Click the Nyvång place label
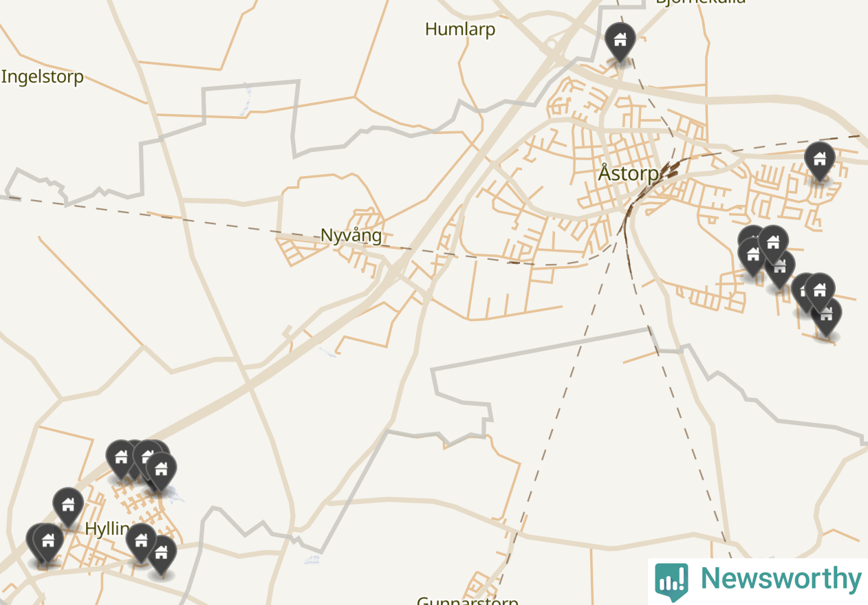868x605 pixels. pos(351,235)
